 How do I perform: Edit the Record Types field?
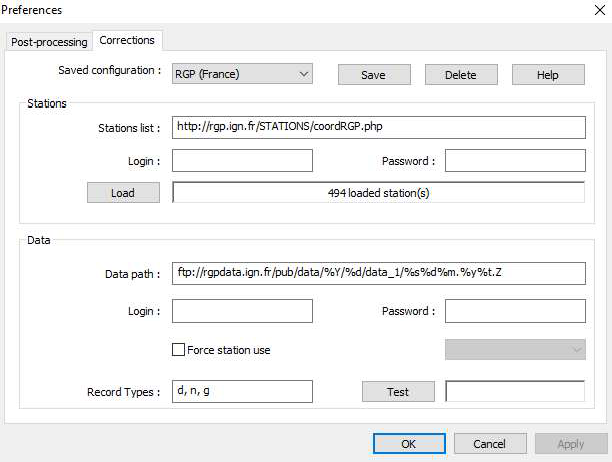[x=242, y=391]
